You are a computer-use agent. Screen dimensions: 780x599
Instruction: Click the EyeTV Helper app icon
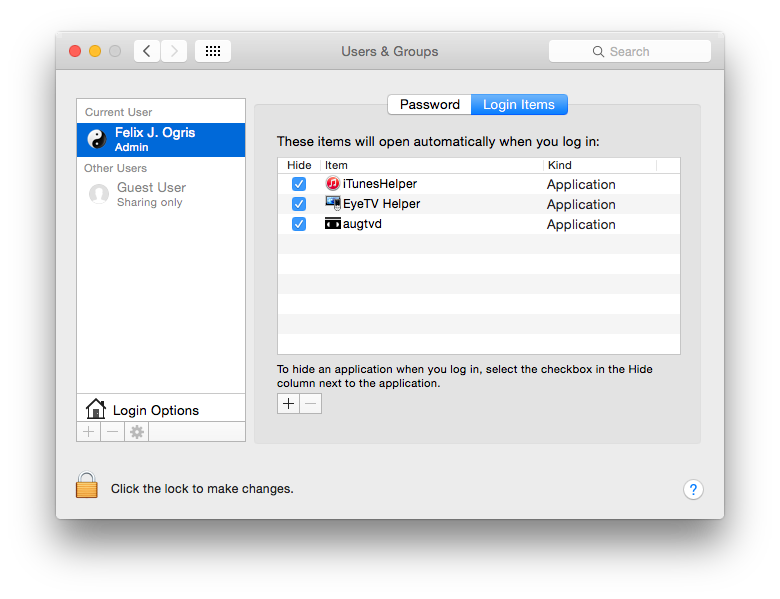333,204
